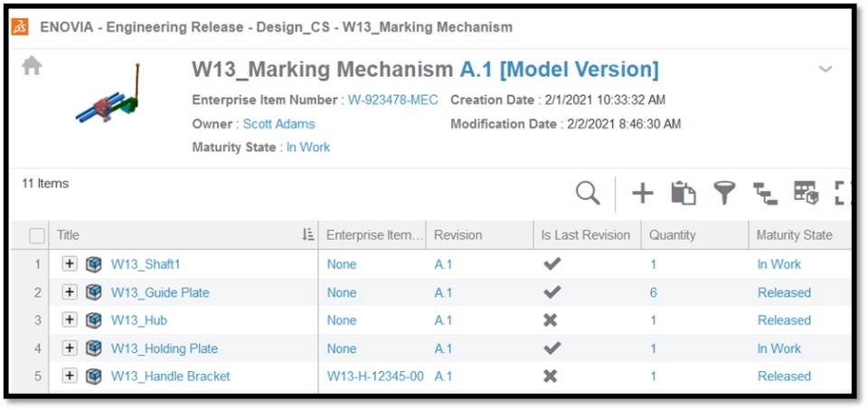Click the plus add item icon
Viewport: 868px width, 410px height.
pos(642,193)
